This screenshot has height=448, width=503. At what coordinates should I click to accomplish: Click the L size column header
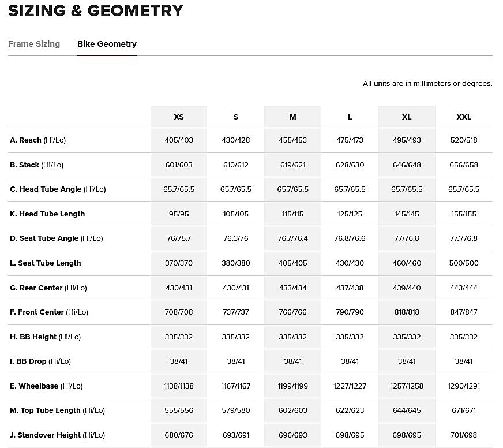click(350, 117)
